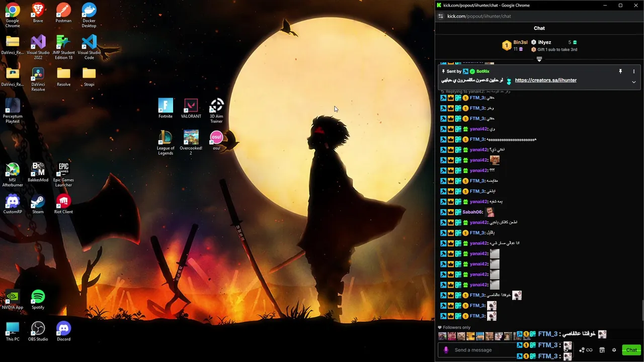The height and width of the screenshot is (362, 644).
Task: Open the Kick shop storefront icon
Action: click(602, 350)
